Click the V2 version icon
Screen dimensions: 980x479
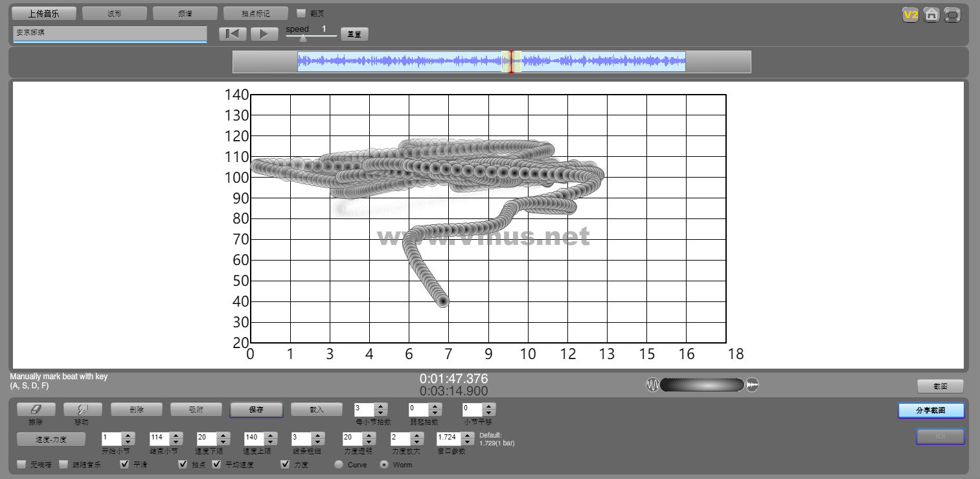click(x=911, y=15)
